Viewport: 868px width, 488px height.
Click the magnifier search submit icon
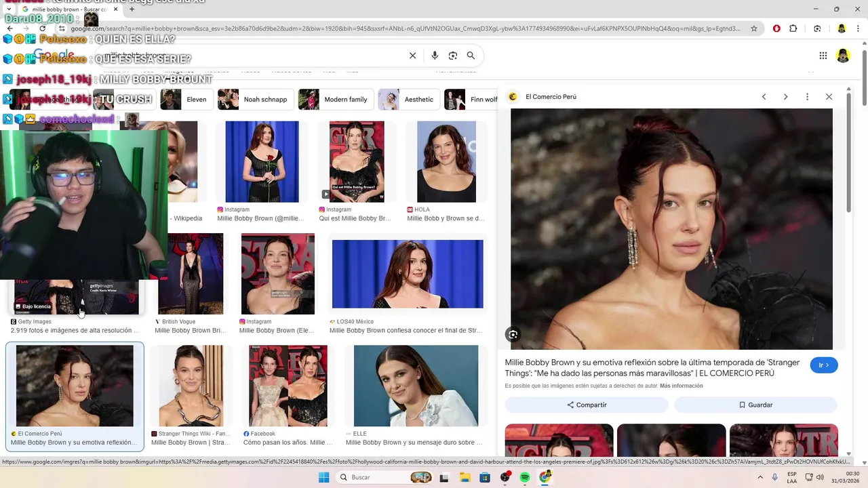click(x=471, y=56)
